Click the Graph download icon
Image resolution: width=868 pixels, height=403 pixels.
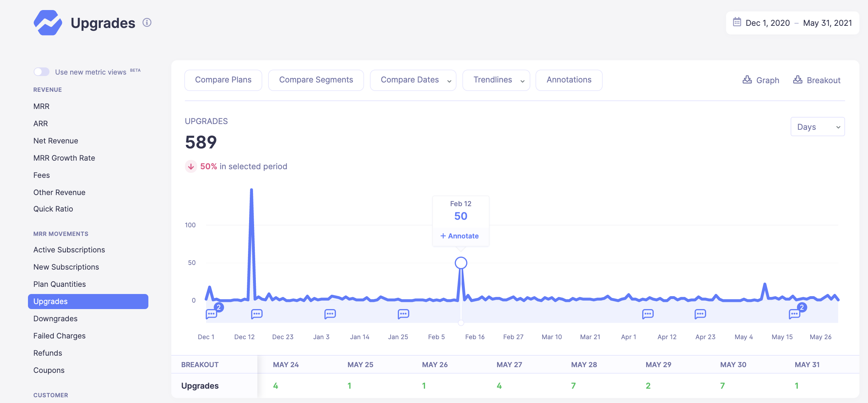coord(747,80)
